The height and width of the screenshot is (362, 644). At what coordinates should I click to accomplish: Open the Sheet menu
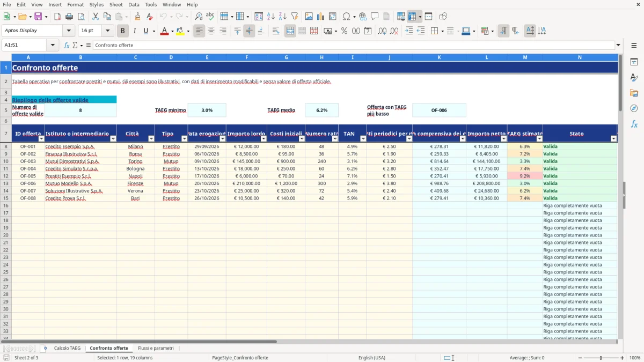click(116, 4)
